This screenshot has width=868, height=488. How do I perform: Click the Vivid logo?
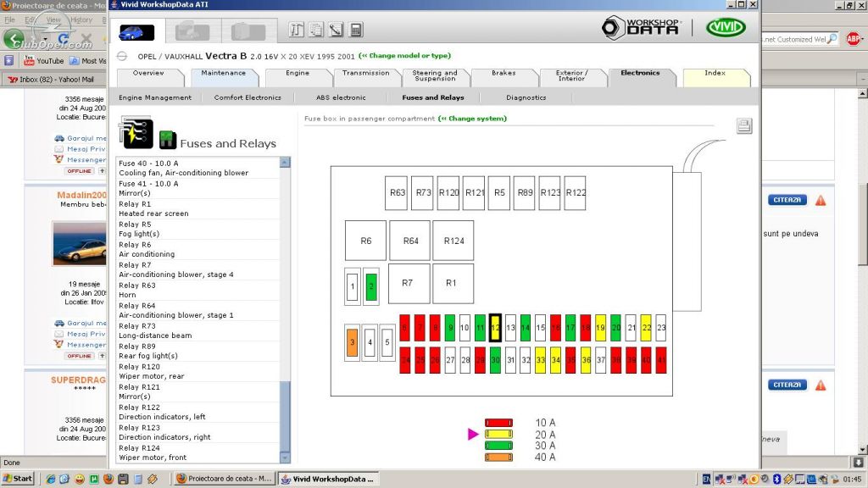pyautogui.click(x=726, y=27)
